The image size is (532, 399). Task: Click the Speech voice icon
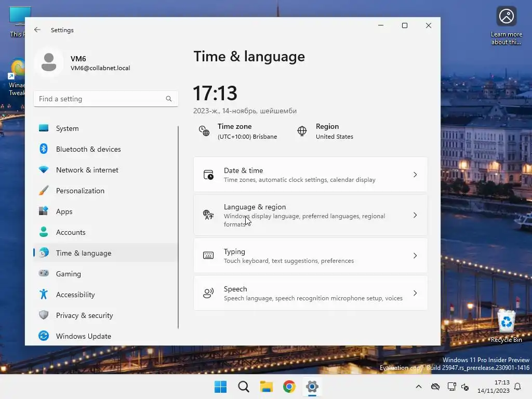pos(208,293)
